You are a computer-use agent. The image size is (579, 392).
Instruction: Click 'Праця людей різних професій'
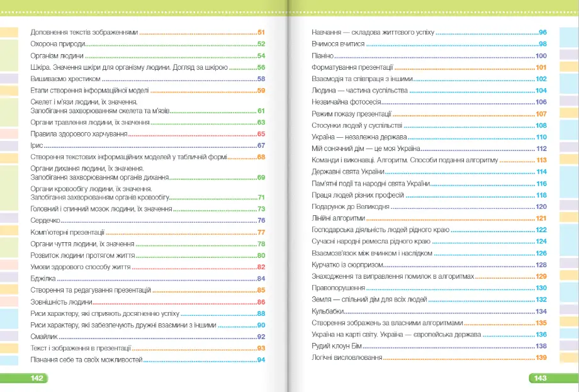[x=358, y=195]
